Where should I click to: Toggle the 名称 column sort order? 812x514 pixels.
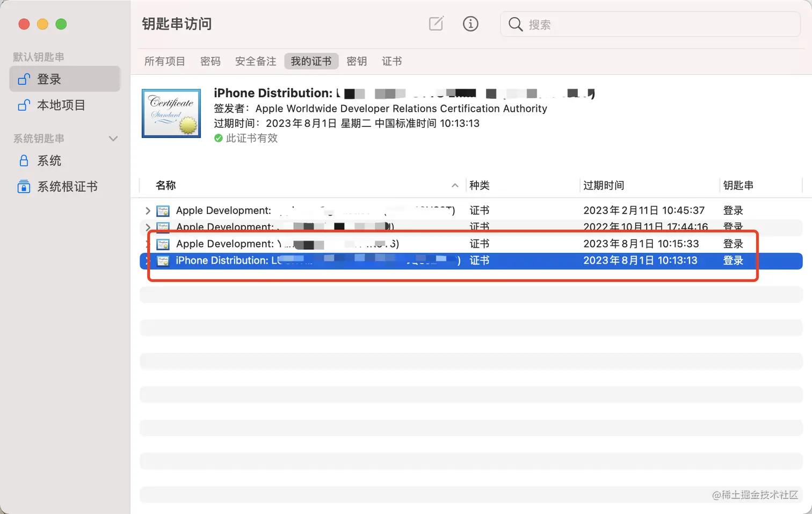pyautogui.click(x=454, y=185)
